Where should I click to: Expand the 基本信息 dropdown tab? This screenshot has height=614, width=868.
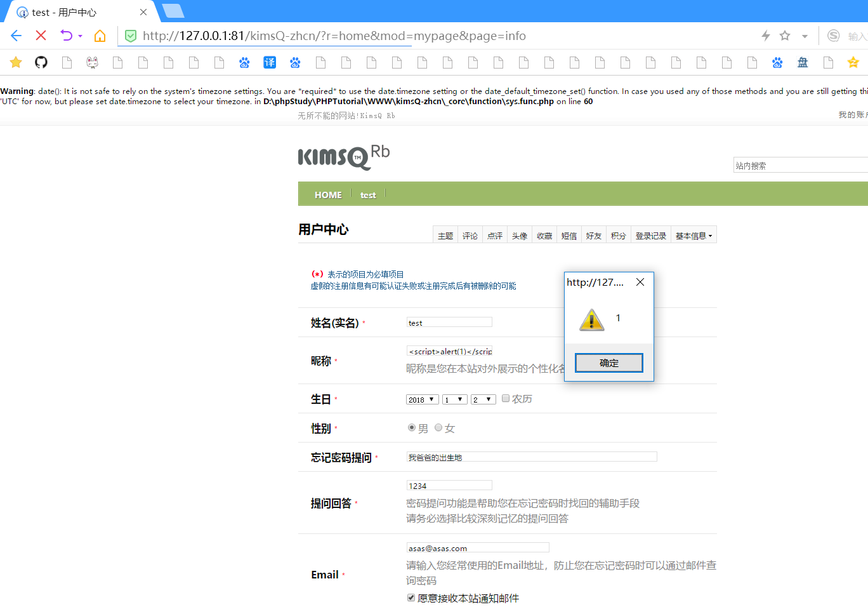click(694, 236)
